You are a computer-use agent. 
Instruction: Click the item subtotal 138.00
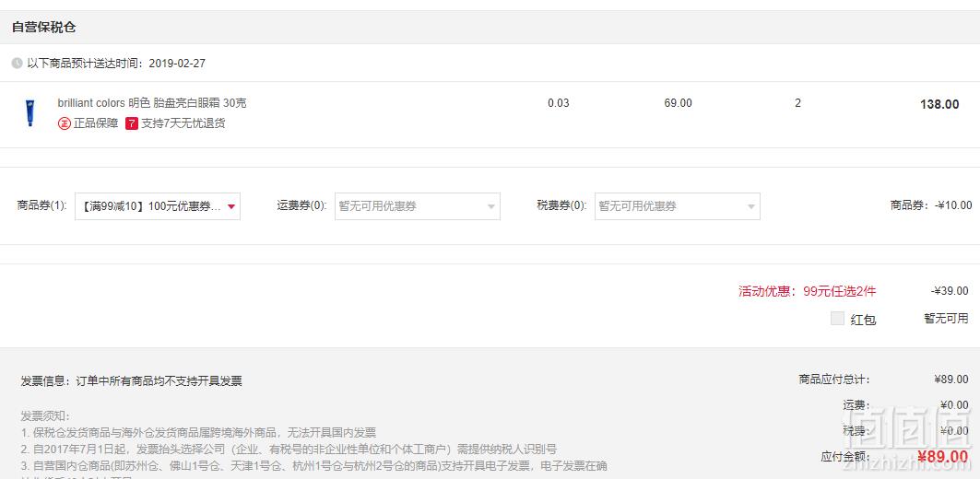pos(939,104)
